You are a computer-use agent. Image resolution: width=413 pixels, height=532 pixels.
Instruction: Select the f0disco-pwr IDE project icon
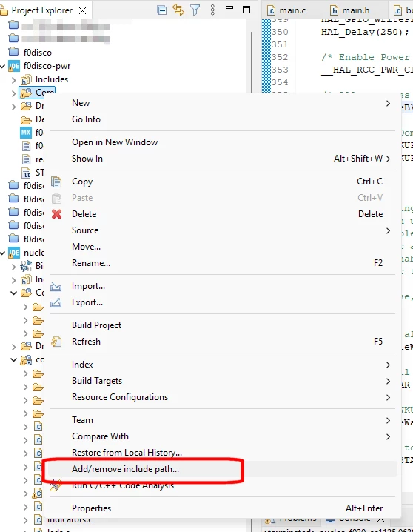coord(14,66)
